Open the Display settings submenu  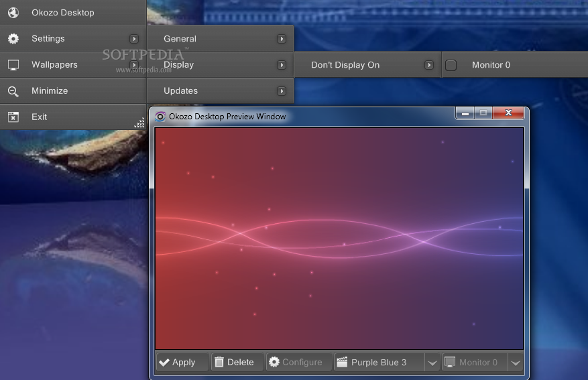pos(221,65)
